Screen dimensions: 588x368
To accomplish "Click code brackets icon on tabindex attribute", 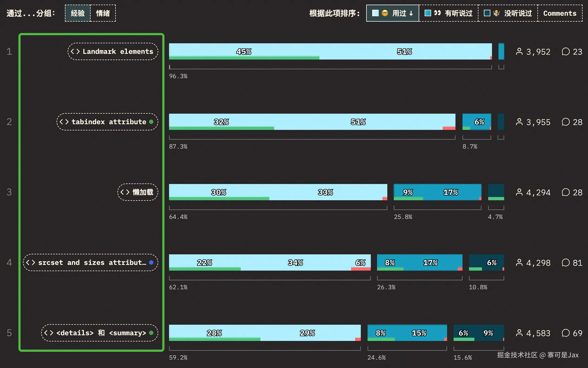I will 64,122.
